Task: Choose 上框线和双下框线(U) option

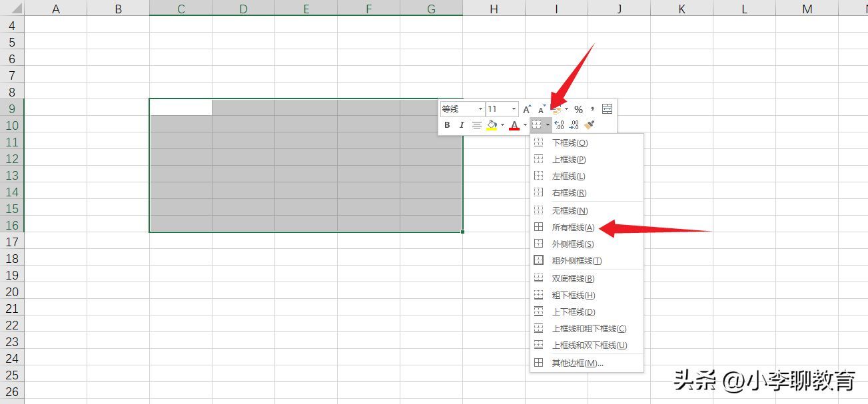Action: 587,345
